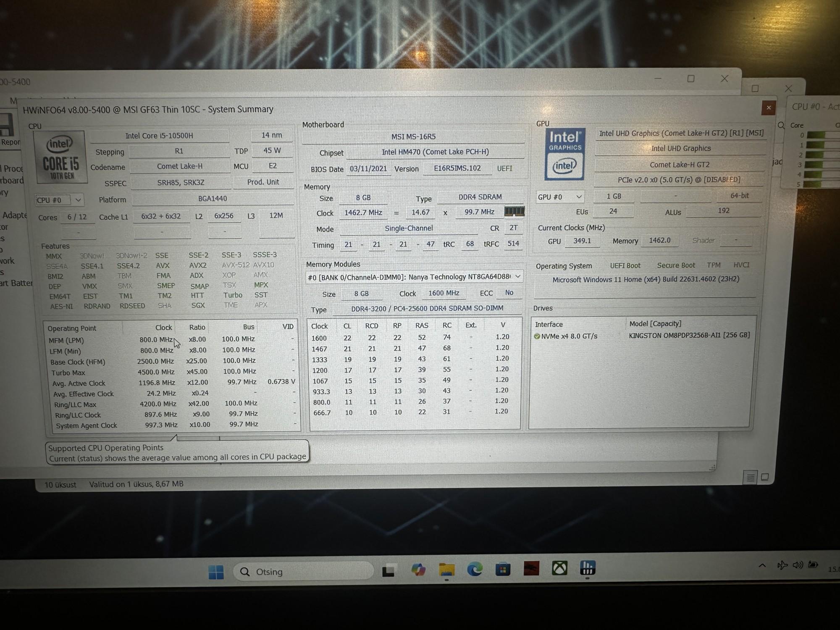This screenshot has height=630, width=840.
Task: Open File Explorer from the taskbar
Action: pos(446,570)
